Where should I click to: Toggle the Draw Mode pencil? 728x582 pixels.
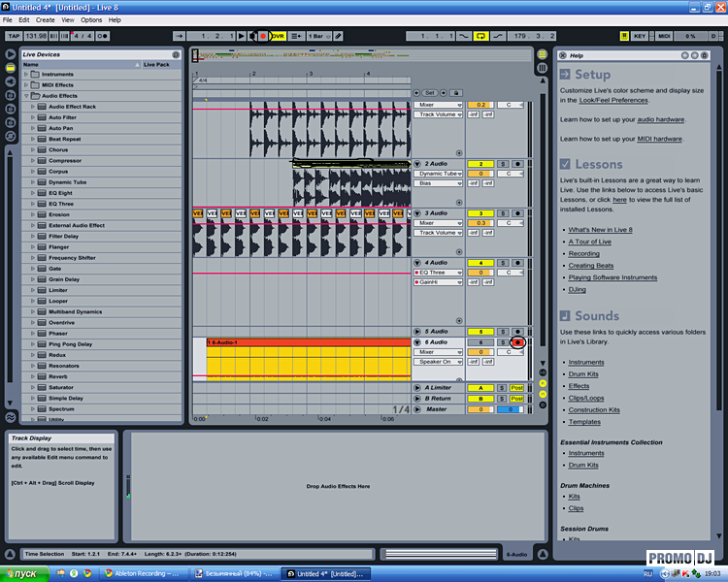click(339, 36)
